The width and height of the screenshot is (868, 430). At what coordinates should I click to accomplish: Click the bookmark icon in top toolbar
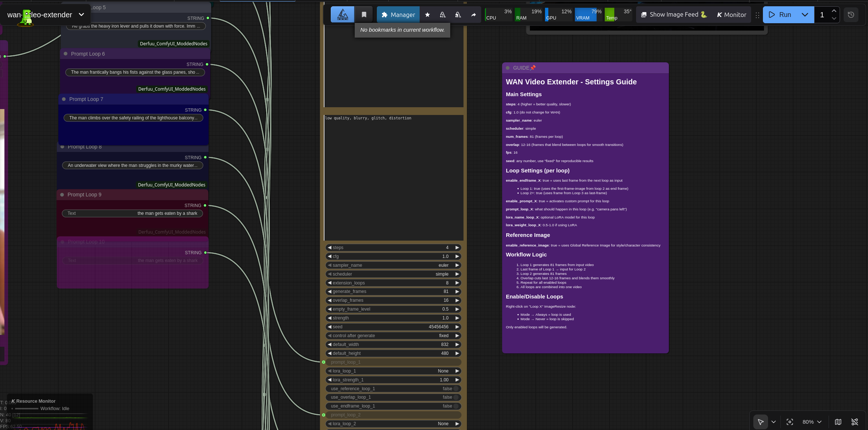point(364,15)
